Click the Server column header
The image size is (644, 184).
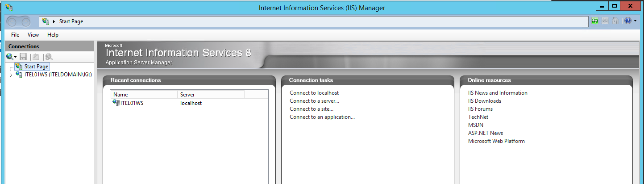coord(211,95)
